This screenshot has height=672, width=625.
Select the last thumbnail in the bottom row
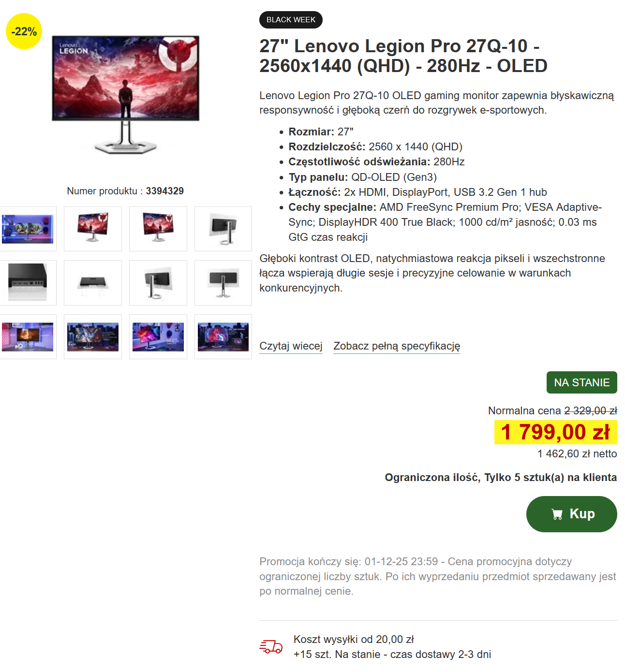coord(223,336)
